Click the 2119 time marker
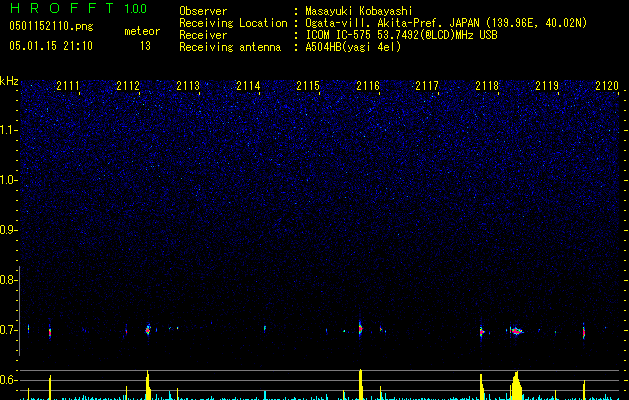 pos(547,85)
